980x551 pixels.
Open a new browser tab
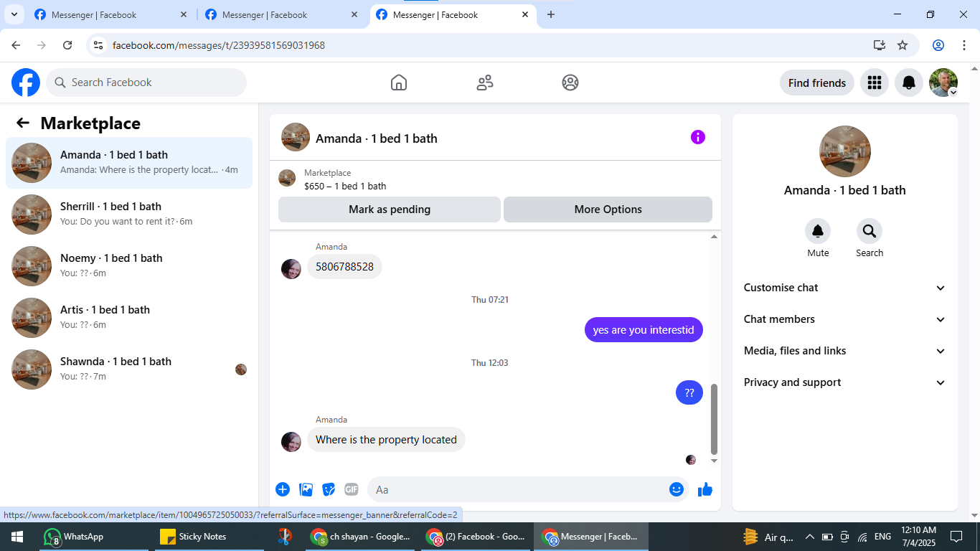click(x=551, y=14)
